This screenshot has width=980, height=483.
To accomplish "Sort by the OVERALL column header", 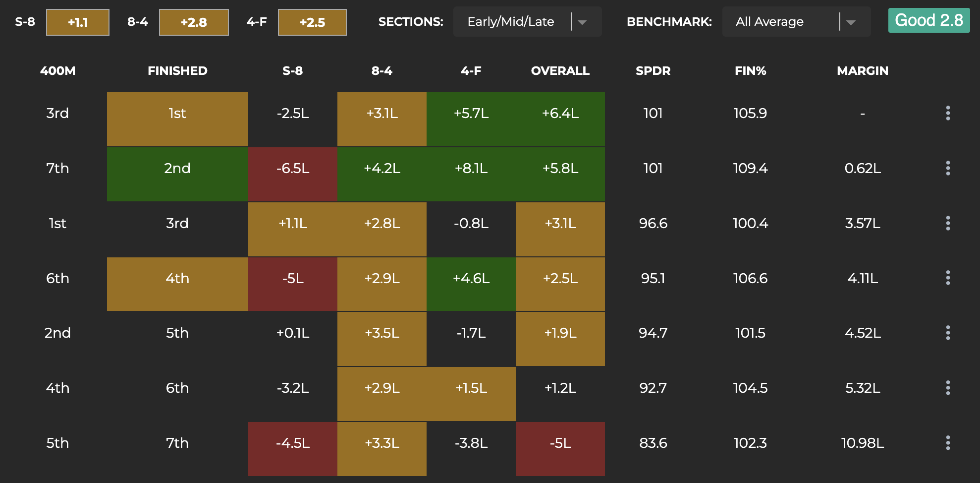I will [560, 71].
